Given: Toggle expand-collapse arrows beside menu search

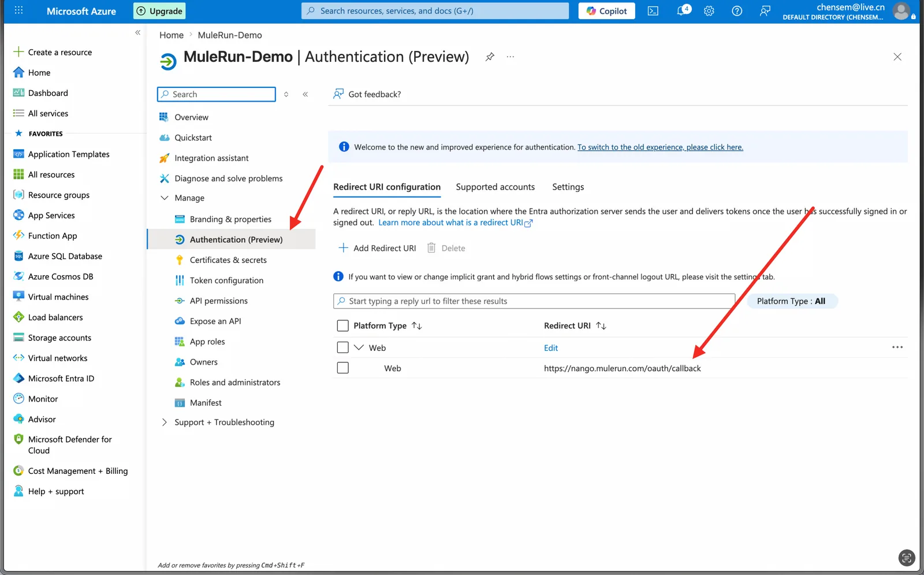Looking at the screenshot, I should tap(286, 94).
